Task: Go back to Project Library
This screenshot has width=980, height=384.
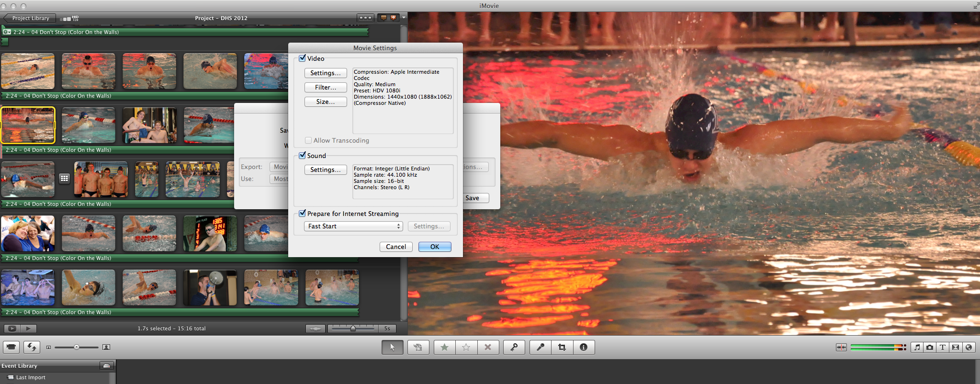Action: point(30,18)
